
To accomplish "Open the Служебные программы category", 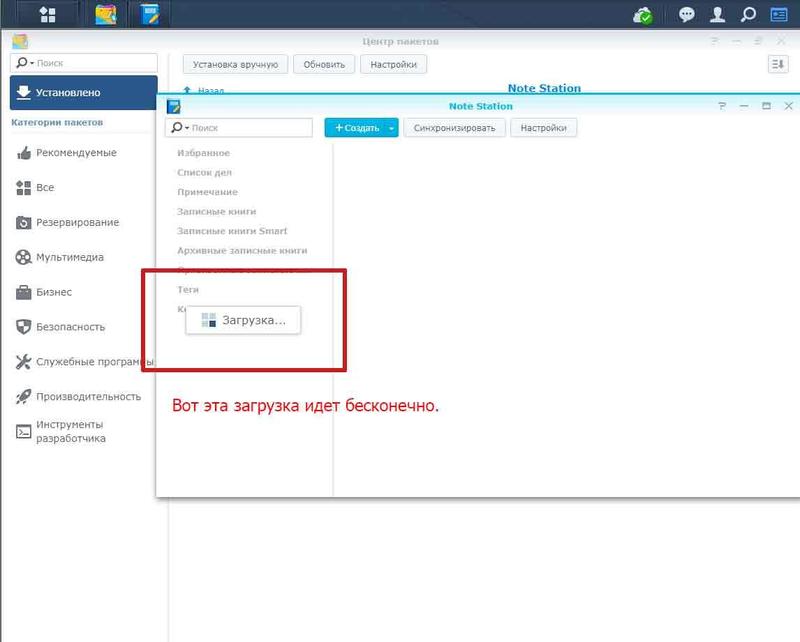I will click(x=85, y=362).
